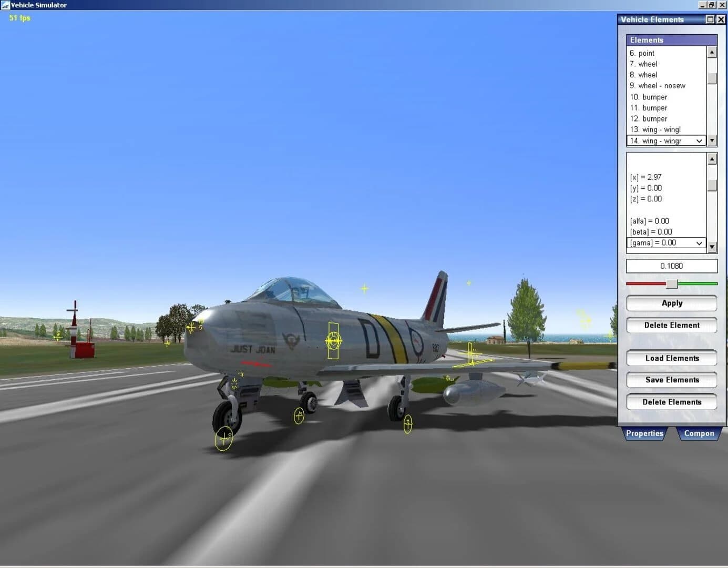Click Save Elements

pyautogui.click(x=671, y=380)
